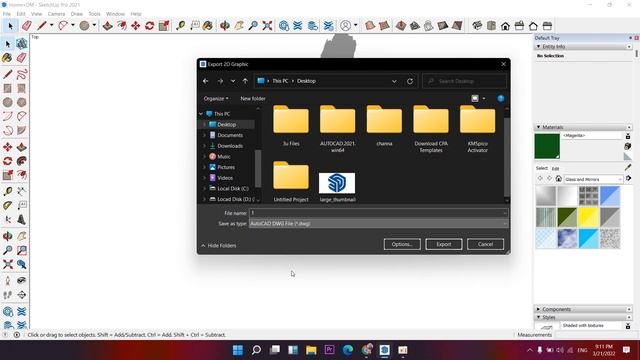This screenshot has width=640, height=360.
Task: Expand the address path history dropdown
Action: click(394, 81)
